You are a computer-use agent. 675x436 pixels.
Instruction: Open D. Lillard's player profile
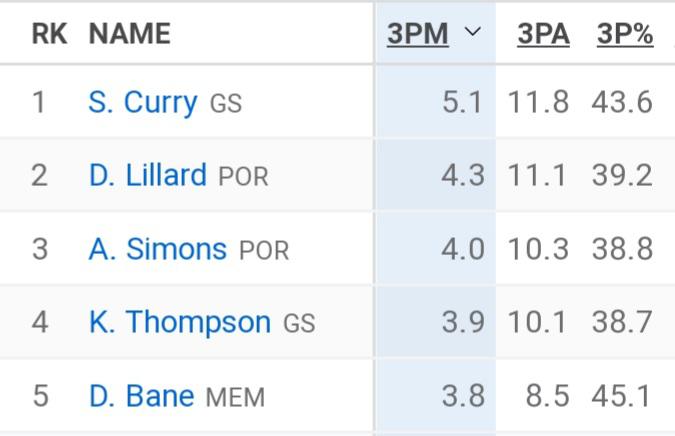tap(147, 175)
